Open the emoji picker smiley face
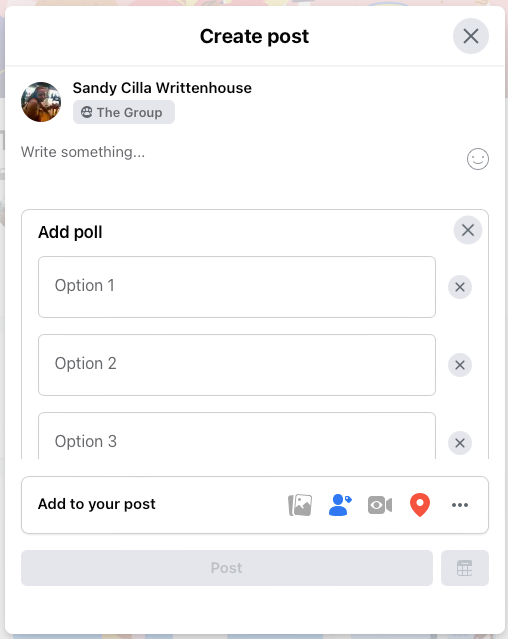508x639 pixels. point(477,159)
